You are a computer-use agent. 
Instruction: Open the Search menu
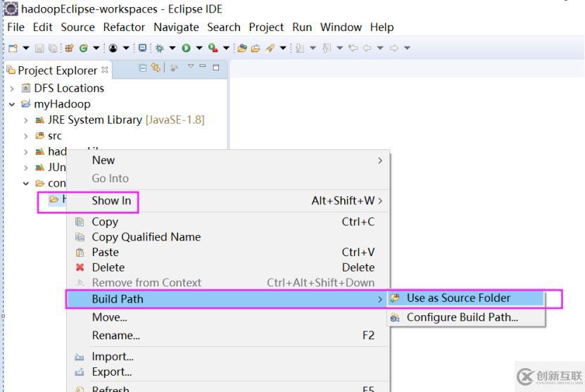pos(224,27)
